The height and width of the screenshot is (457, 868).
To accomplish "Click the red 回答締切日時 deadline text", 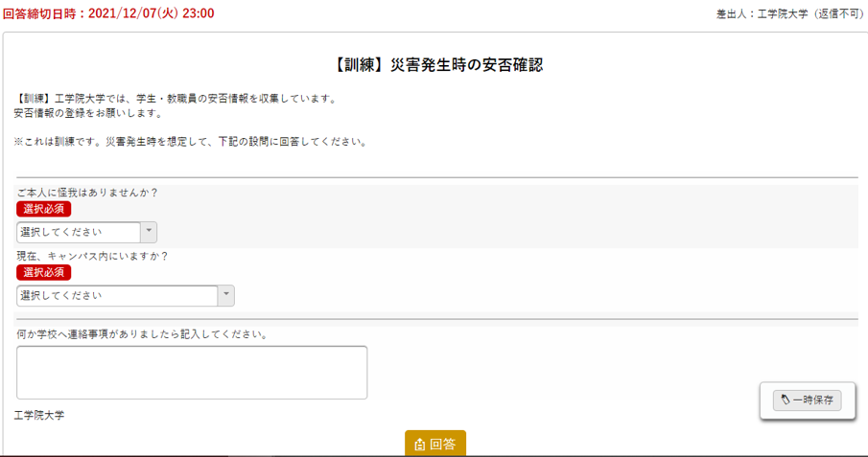I will [109, 13].
